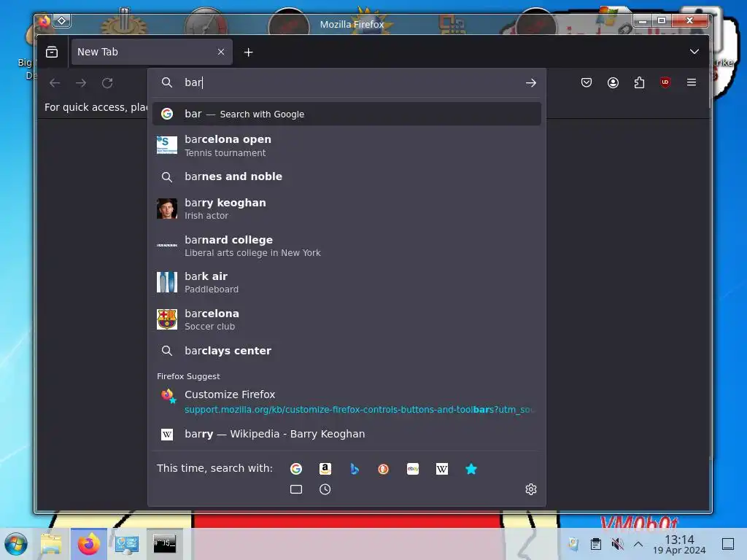
Task: Open the Firefox hamburger application menu
Action: (x=692, y=82)
